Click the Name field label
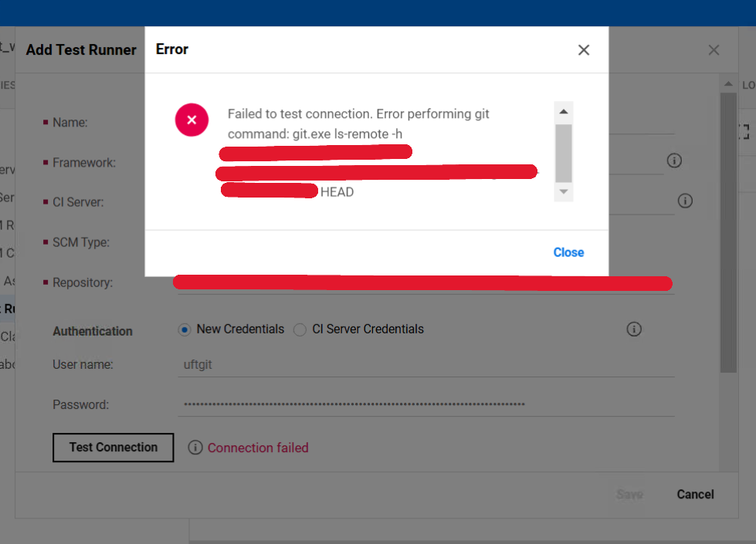 [x=70, y=123]
